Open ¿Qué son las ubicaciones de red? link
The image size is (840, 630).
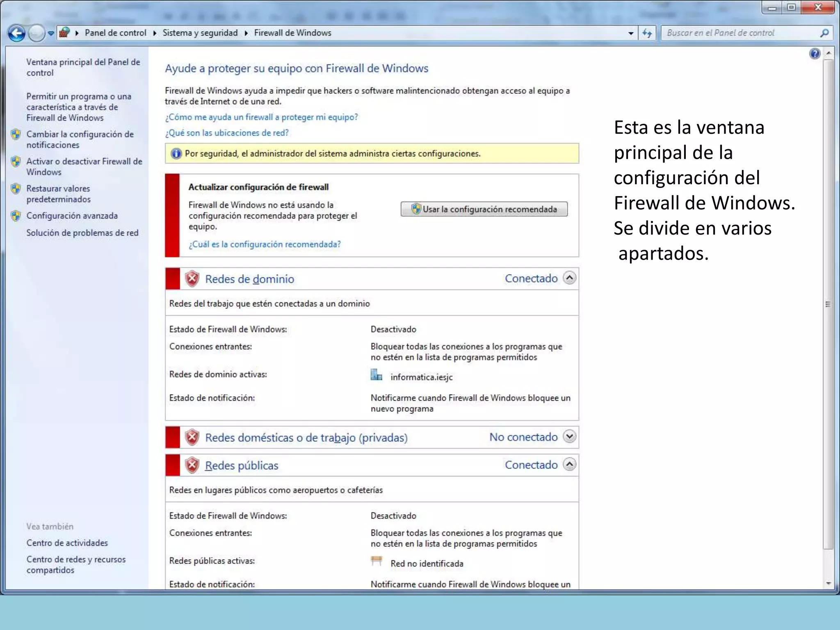227,133
